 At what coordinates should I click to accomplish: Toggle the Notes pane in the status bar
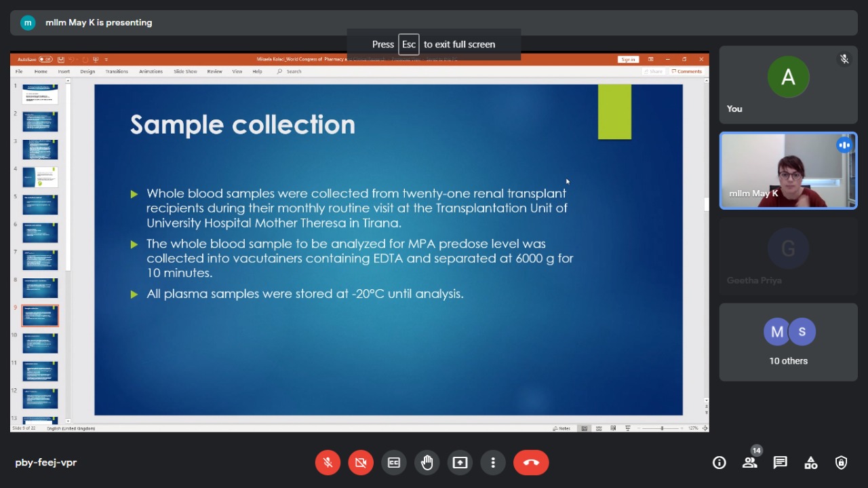tap(562, 428)
